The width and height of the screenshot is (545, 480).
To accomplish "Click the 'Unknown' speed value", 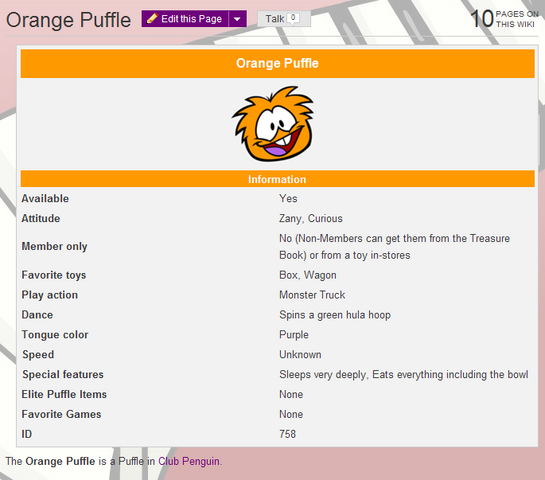I will [300, 355].
